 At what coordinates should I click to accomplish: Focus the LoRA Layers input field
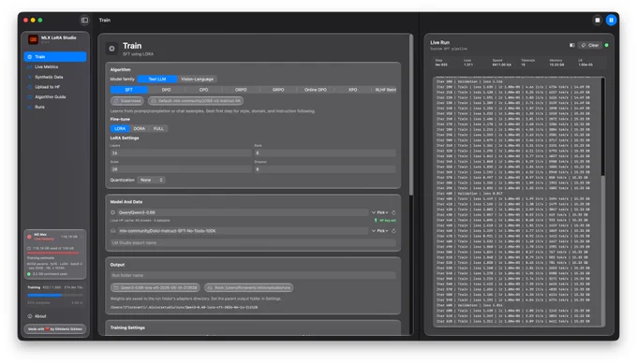(x=181, y=153)
